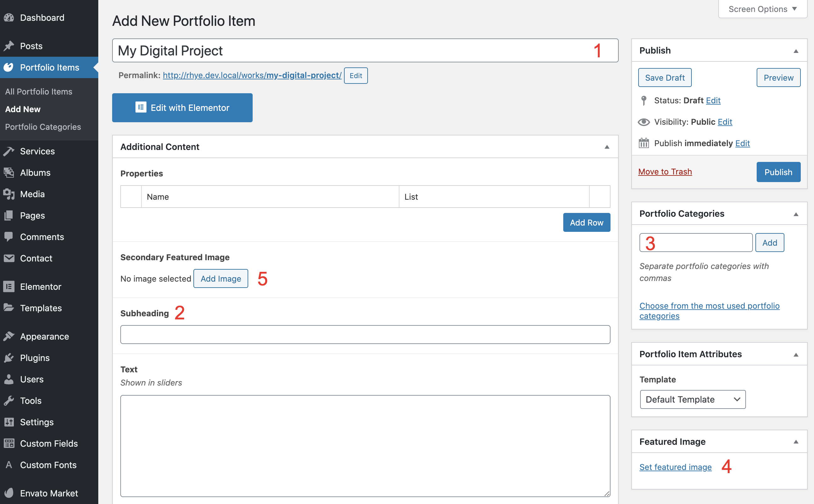Click the Dashboard gauge icon
The width and height of the screenshot is (814, 504).
coord(9,18)
